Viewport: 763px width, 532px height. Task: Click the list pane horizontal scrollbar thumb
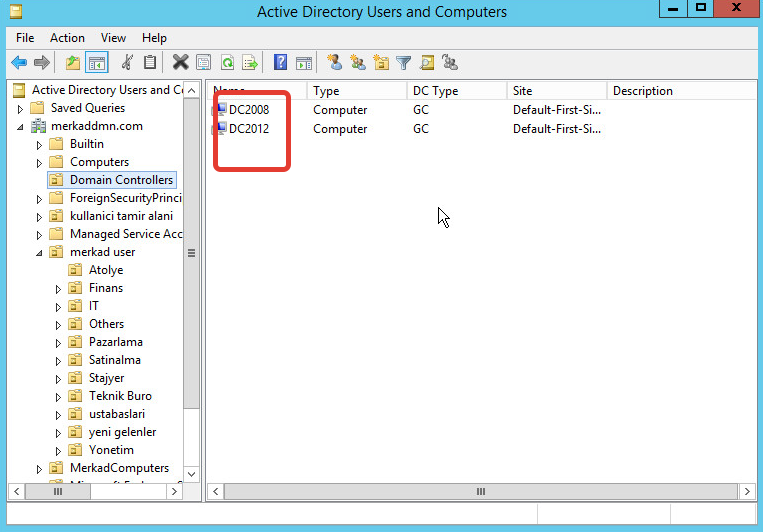click(x=481, y=492)
